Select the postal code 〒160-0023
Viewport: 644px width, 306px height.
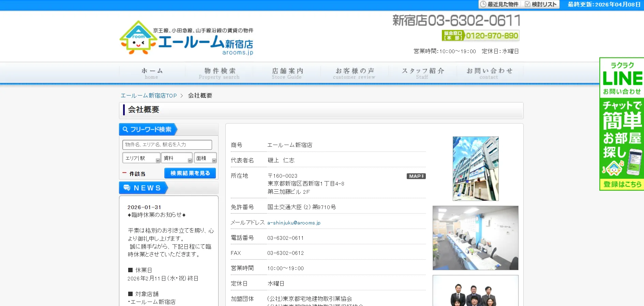pyautogui.click(x=282, y=176)
